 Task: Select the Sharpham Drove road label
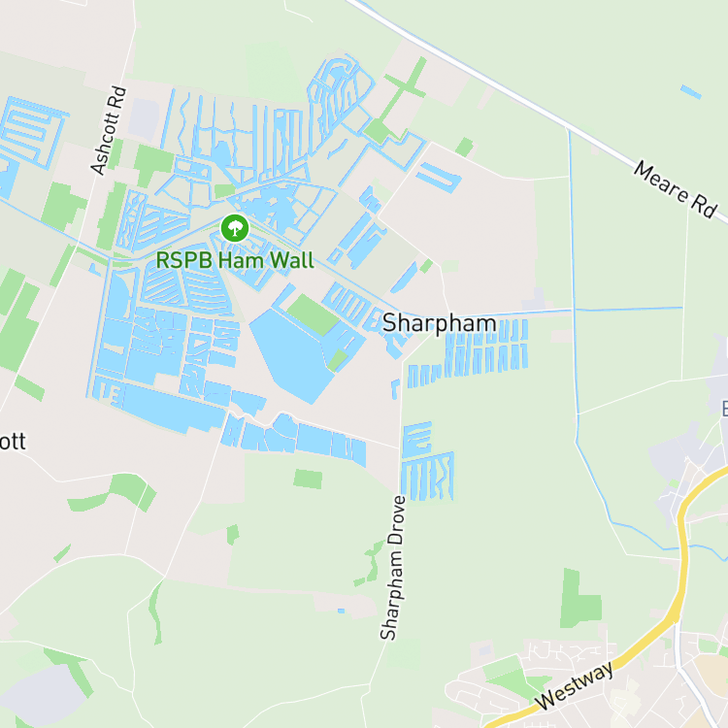pyautogui.click(x=392, y=568)
